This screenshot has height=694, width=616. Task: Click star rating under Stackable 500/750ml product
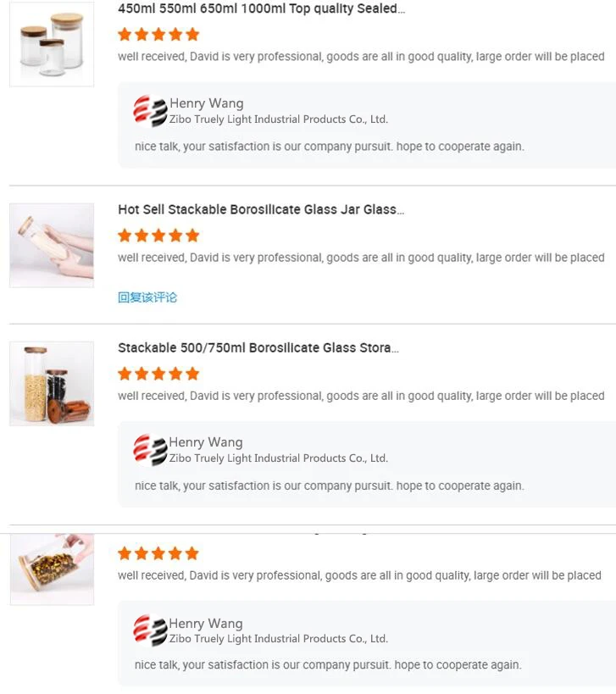158,374
